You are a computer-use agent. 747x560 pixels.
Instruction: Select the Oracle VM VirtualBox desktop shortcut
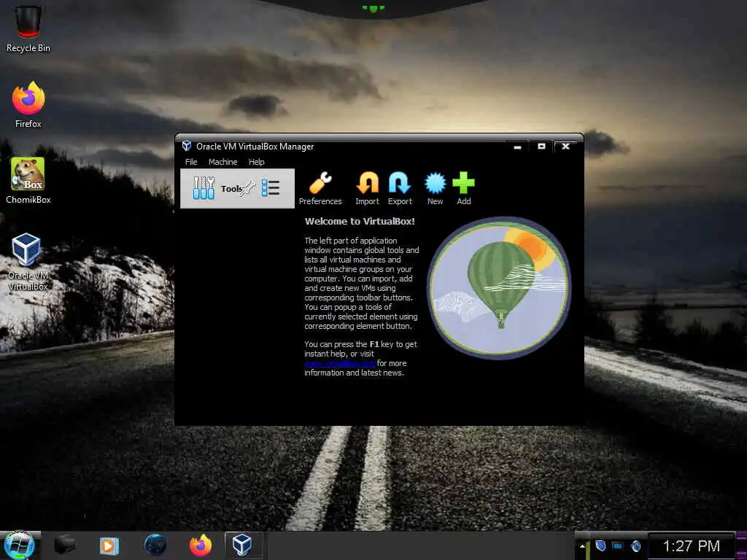[28, 262]
